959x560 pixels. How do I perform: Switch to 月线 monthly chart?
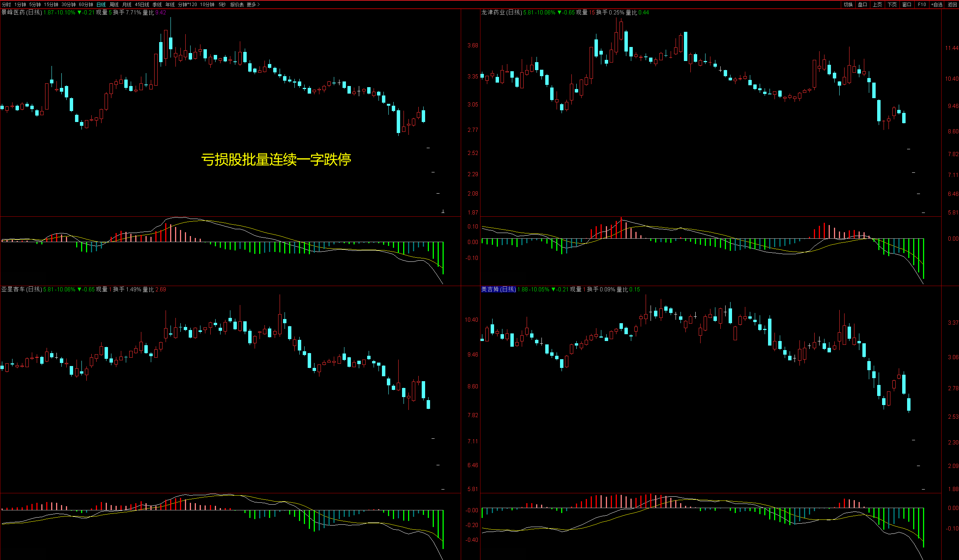pyautogui.click(x=127, y=5)
